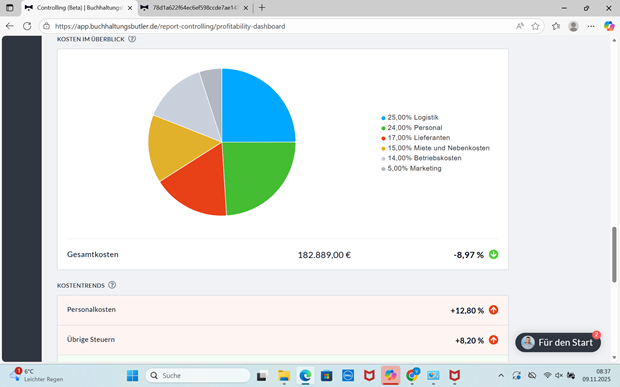The height and width of the screenshot is (387, 620).
Task: Click the +12,80 % value
Action: tap(467, 311)
